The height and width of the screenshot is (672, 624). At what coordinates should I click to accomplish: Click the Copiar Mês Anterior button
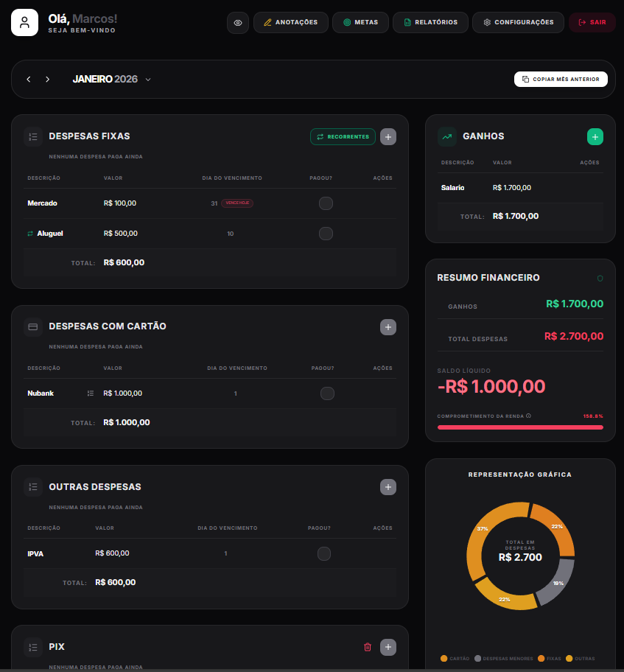[561, 79]
